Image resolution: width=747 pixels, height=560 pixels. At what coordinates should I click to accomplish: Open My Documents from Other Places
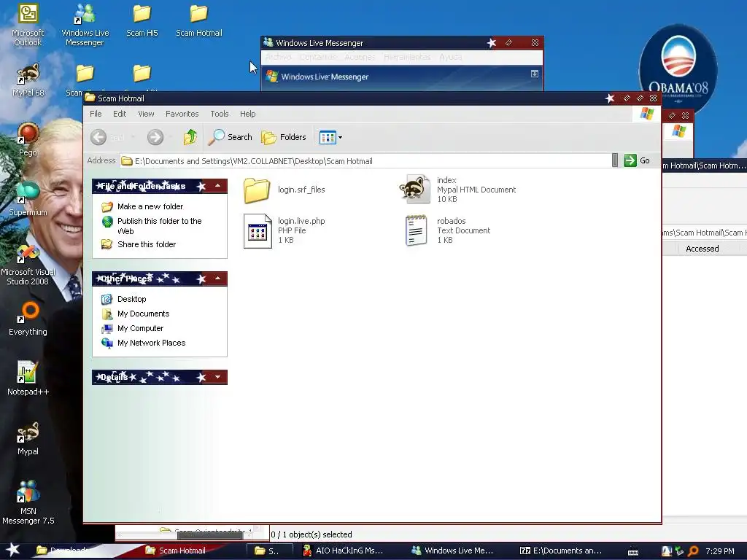pyautogui.click(x=144, y=314)
